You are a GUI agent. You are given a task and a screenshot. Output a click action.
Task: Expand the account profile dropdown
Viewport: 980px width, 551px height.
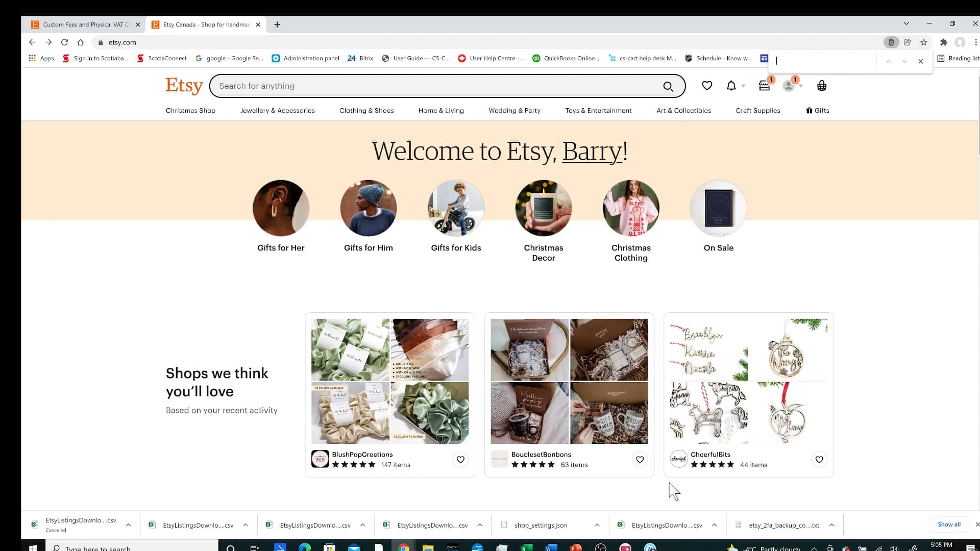800,86
